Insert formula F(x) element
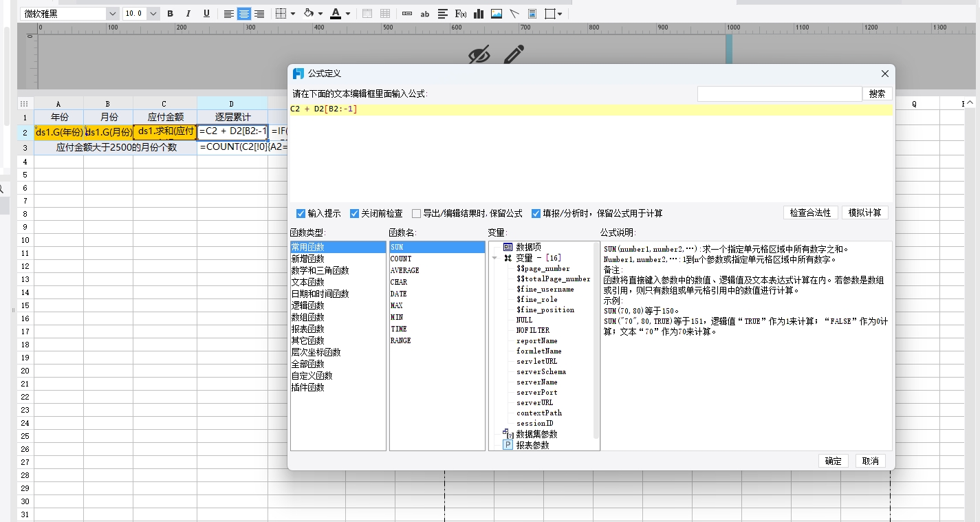Image resolution: width=980 pixels, height=522 pixels. (x=461, y=14)
